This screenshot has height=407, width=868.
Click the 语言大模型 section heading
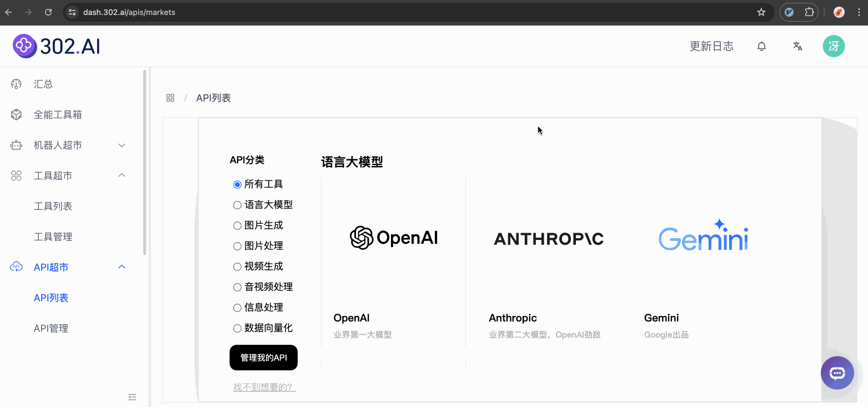352,162
